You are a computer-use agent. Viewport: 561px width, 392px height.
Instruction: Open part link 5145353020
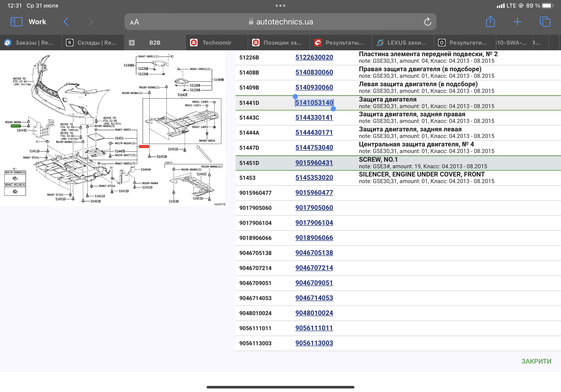tap(314, 178)
